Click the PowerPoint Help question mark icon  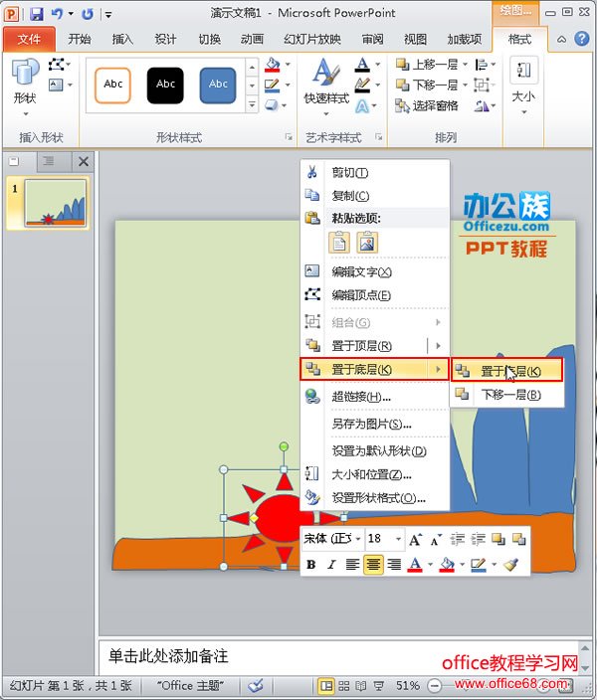582,40
